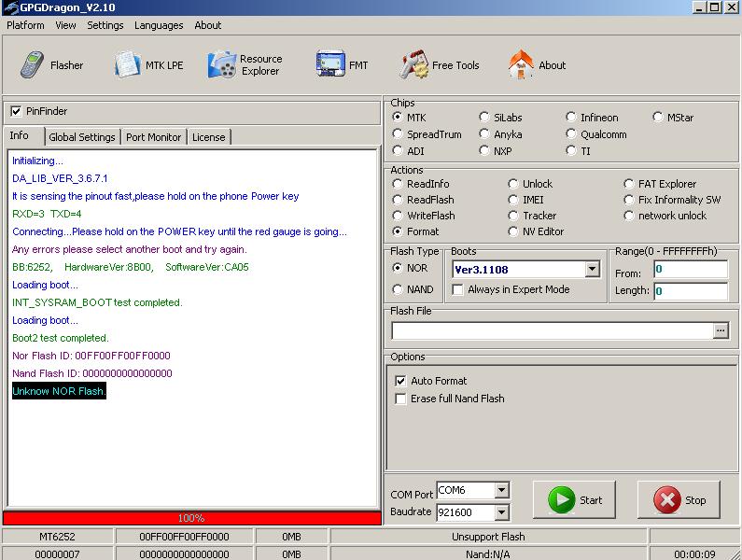Open the COM Port dropdown
This screenshot has height=560, width=742.
(501, 491)
